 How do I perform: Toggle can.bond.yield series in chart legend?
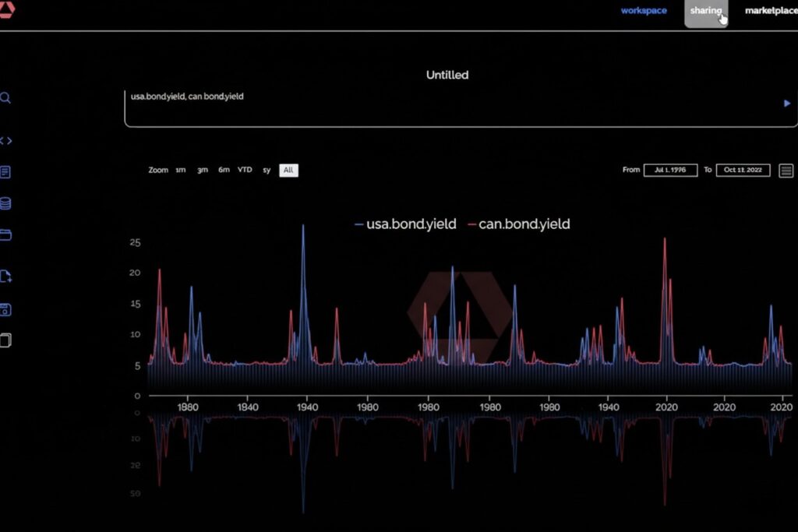click(x=518, y=224)
